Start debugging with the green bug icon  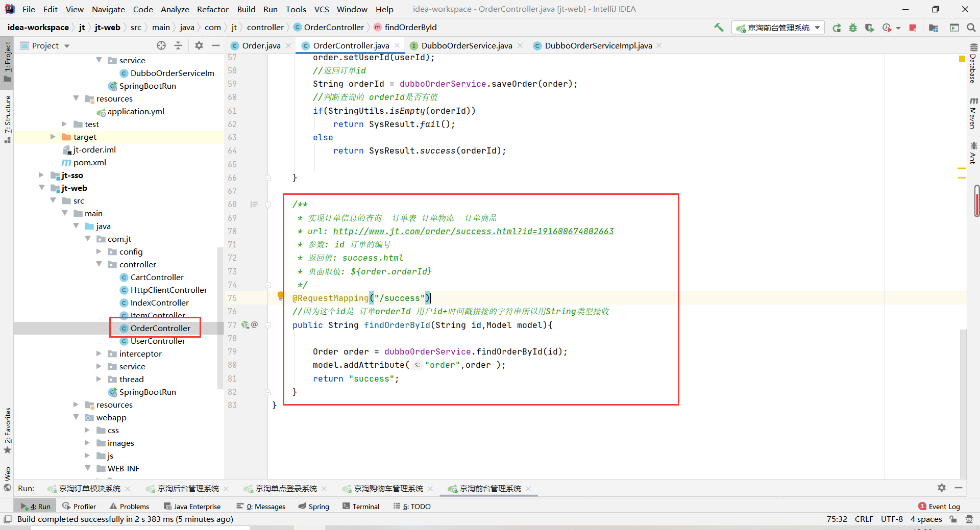(853, 28)
